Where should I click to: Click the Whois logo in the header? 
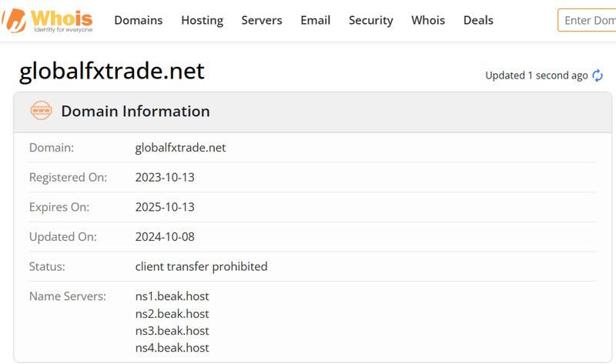[48, 21]
